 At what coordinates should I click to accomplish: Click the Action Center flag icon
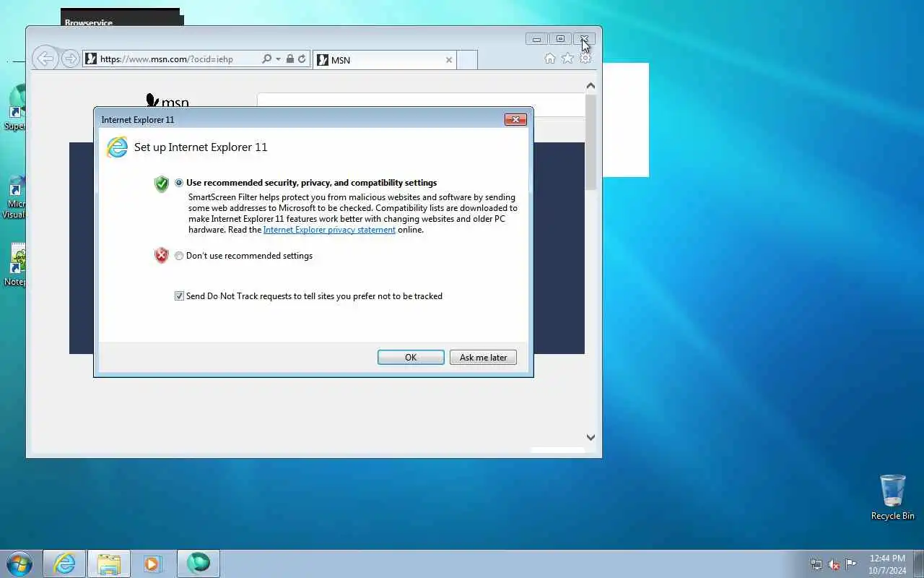coord(851,564)
